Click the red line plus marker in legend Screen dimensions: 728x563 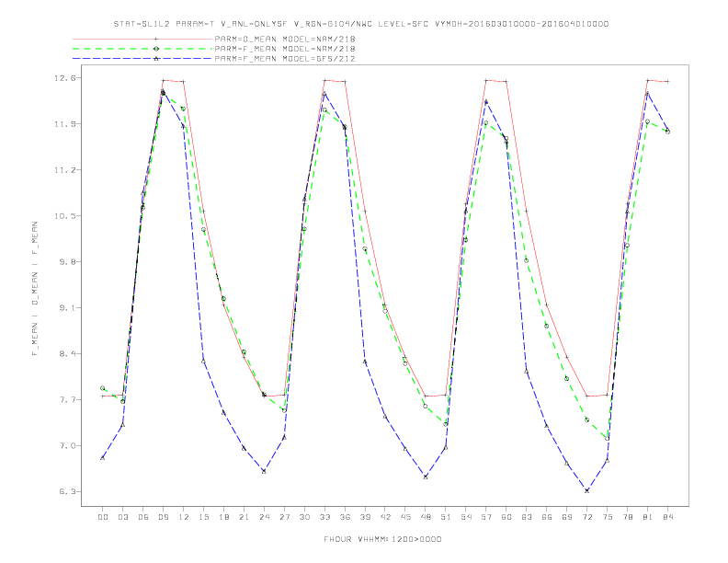(156, 39)
